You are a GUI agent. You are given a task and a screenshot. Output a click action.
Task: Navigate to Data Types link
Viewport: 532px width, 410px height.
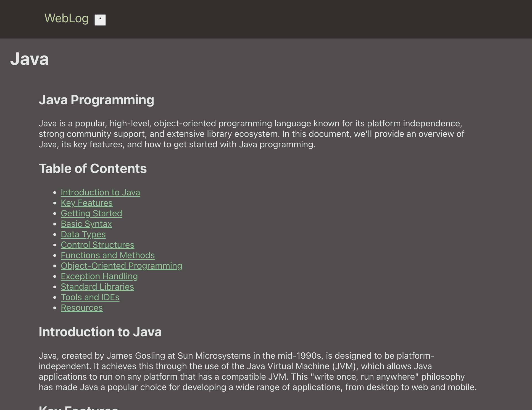pos(83,234)
